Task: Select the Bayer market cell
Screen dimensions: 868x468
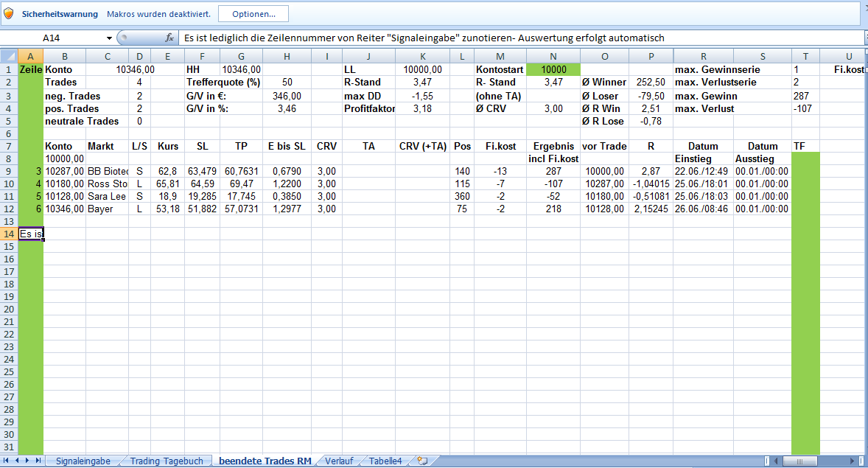Action: coord(107,209)
